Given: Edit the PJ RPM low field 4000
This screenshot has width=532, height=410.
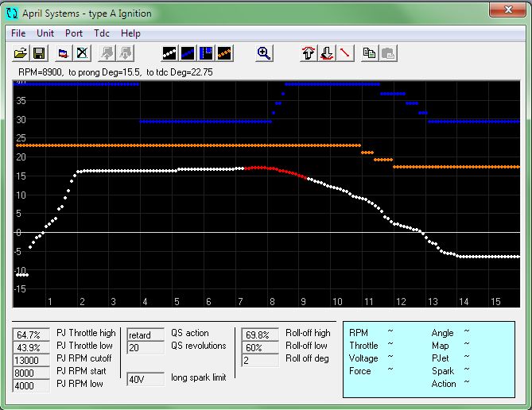Looking at the screenshot, I should point(31,385).
